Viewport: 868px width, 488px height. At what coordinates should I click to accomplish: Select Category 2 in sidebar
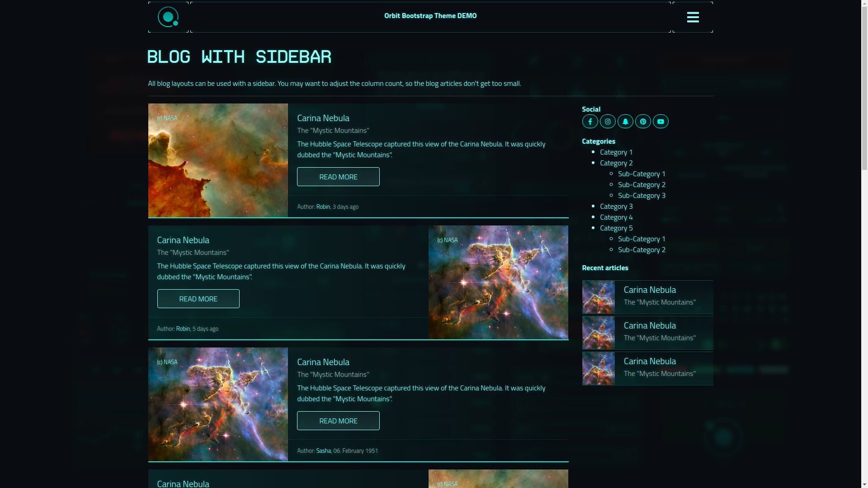pyautogui.click(x=616, y=163)
